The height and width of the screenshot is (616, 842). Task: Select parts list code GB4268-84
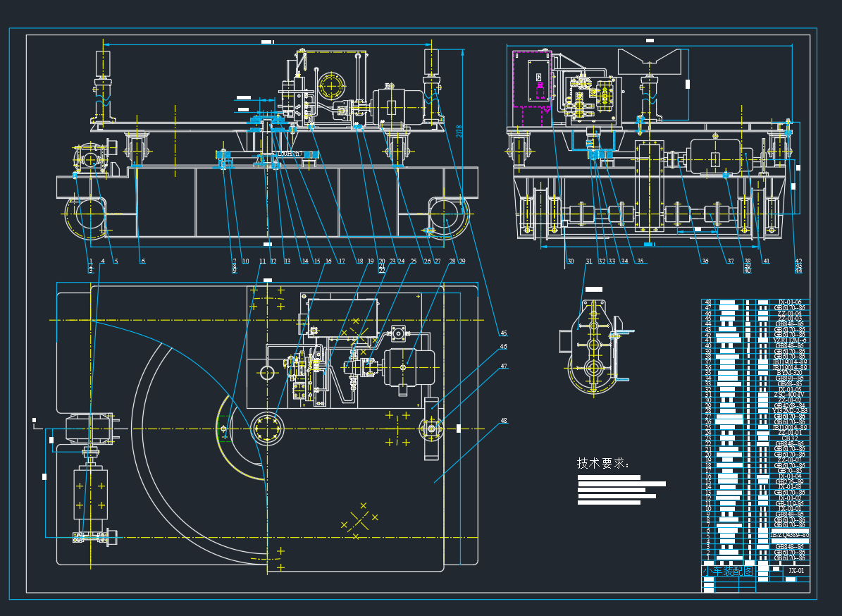click(x=790, y=405)
